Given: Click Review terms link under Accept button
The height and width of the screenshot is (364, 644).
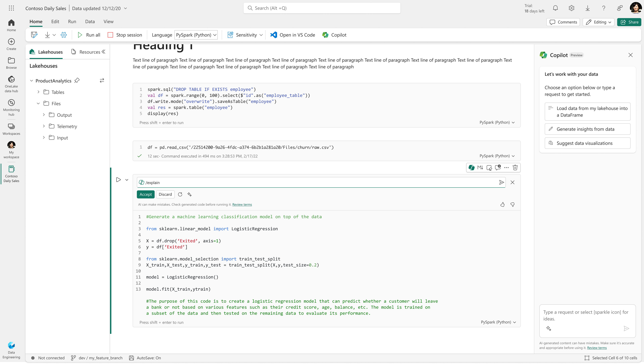Looking at the screenshot, I should (x=242, y=204).
